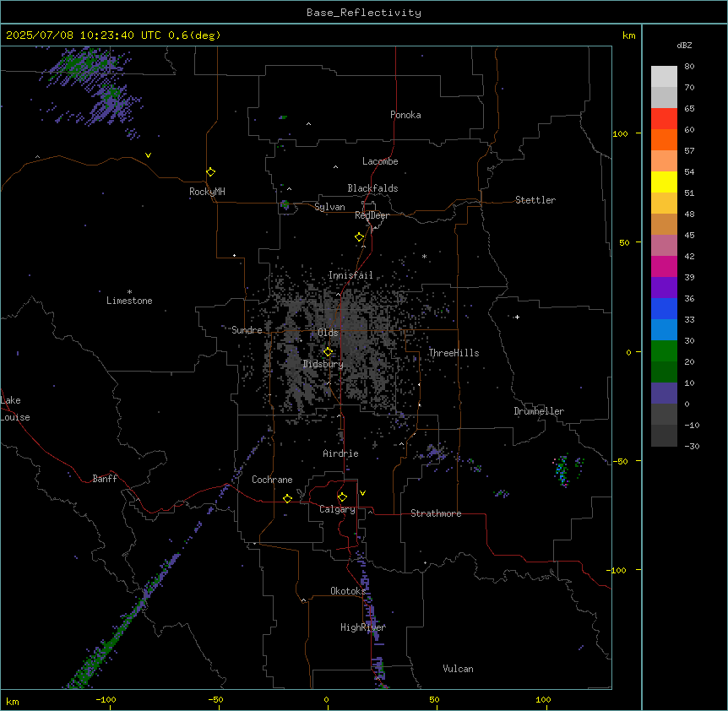Screen dimensions: 728x711
Task: Select the purple 36–39 dBZ legend swatch
Action: [664, 288]
